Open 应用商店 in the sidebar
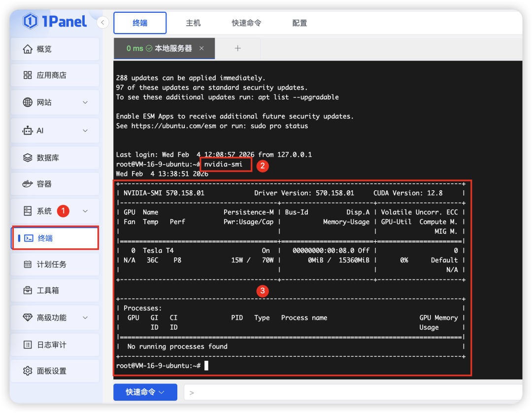532x413 pixels. 55,75
